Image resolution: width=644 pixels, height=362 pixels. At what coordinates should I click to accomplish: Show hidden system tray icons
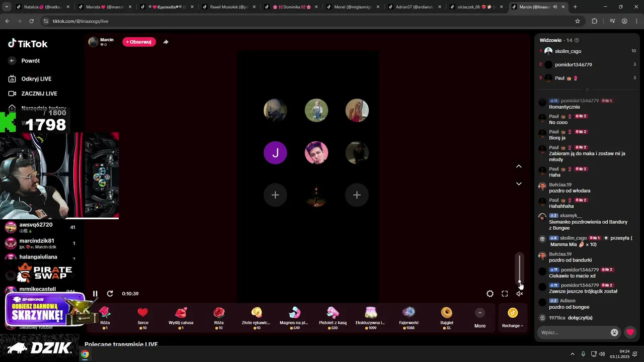pyautogui.click(x=573, y=354)
